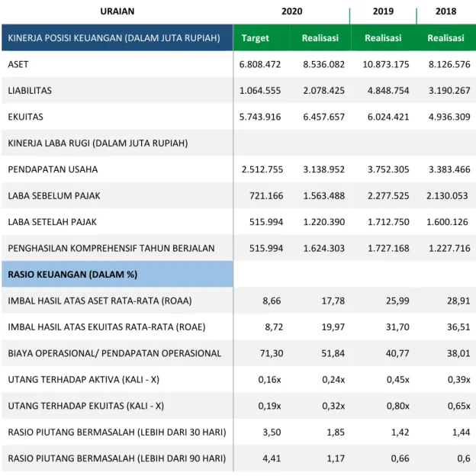Screen dimensions: 476x476
Task: Click comprehensive income value 1.227.716
Action: click(x=449, y=249)
